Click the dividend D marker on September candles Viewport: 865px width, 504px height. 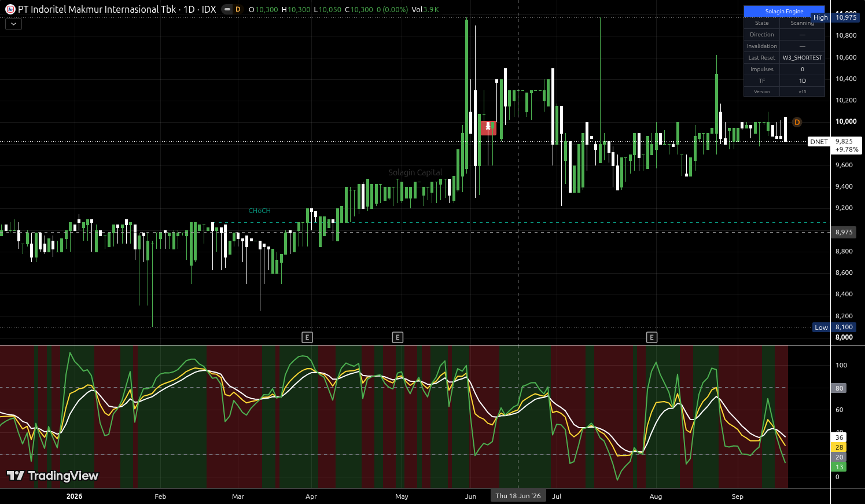[797, 122]
